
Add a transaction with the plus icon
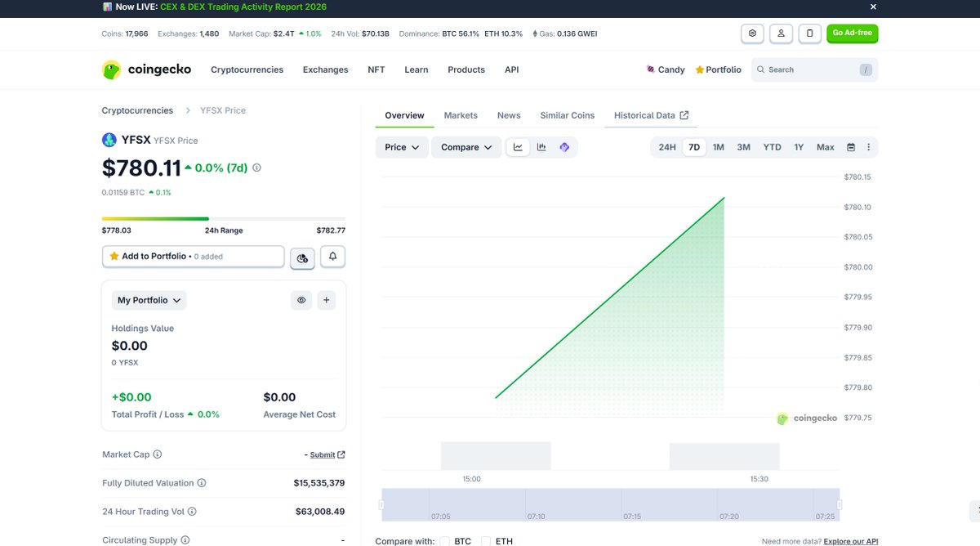326,300
